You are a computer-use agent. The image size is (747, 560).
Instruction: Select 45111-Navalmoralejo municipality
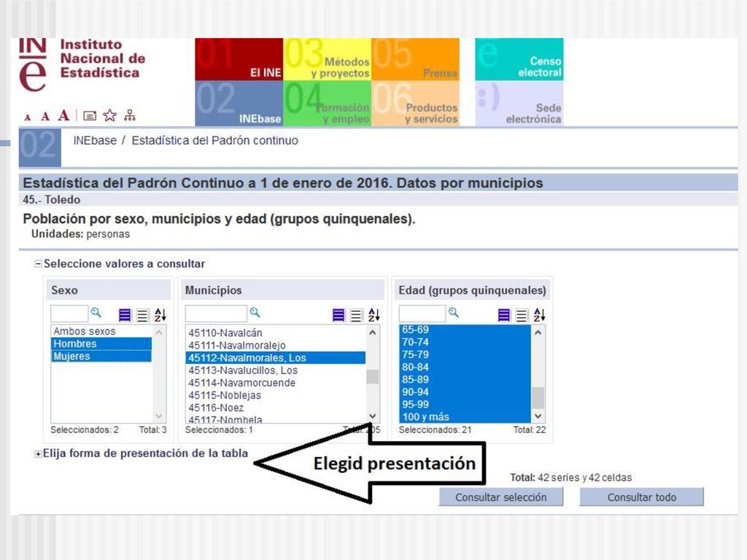tap(275, 345)
